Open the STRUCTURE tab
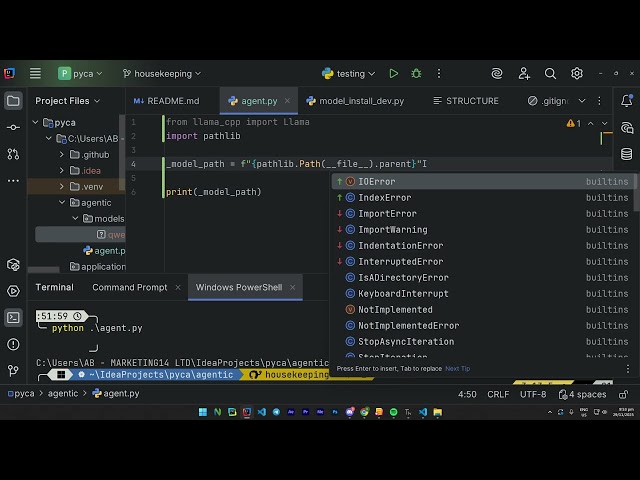This screenshot has height=480, width=640. [466, 101]
